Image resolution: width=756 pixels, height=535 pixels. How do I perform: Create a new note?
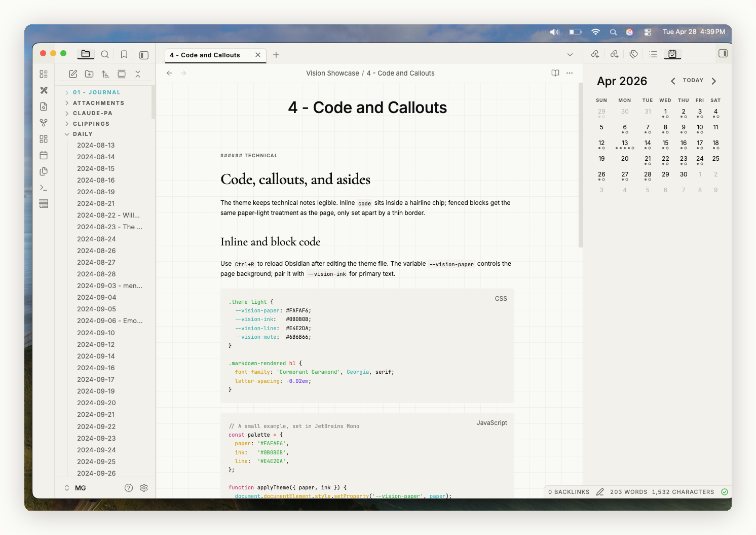(x=73, y=74)
